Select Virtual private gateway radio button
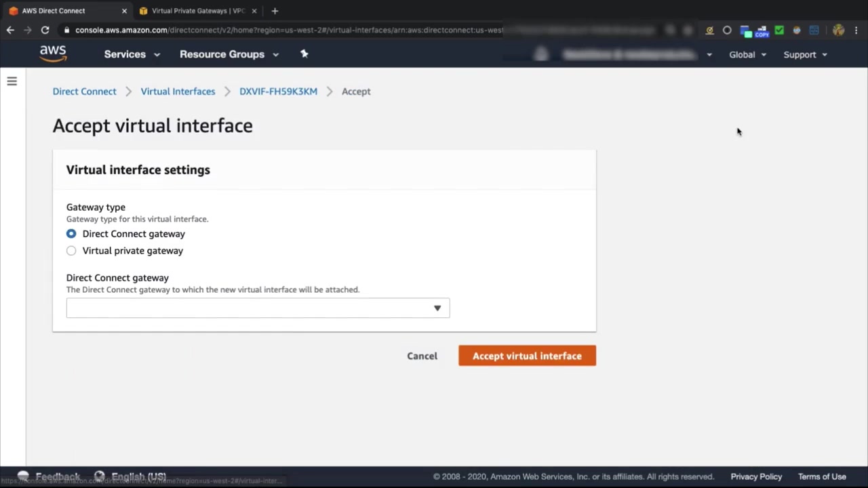Viewport: 868px width, 488px height. click(x=71, y=251)
